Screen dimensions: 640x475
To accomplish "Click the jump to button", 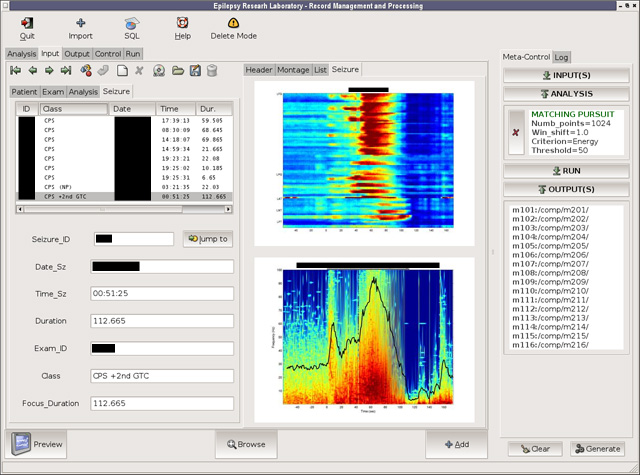I will pos(208,239).
